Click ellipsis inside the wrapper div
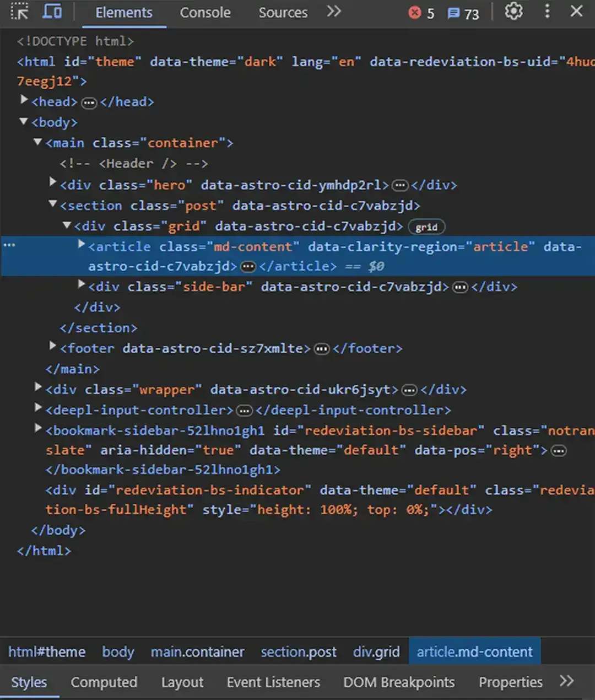Image resolution: width=595 pixels, height=700 pixels. (409, 390)
